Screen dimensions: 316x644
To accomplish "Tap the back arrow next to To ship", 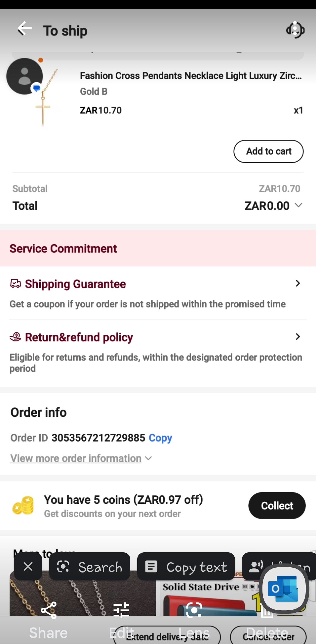I will 25,29.
